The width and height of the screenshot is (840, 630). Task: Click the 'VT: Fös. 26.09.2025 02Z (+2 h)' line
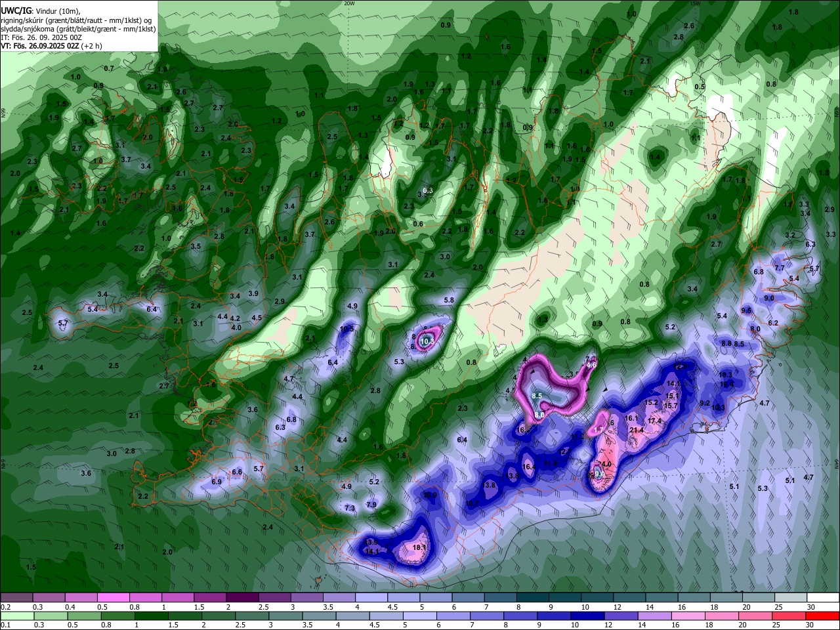(x=51, y=46)
